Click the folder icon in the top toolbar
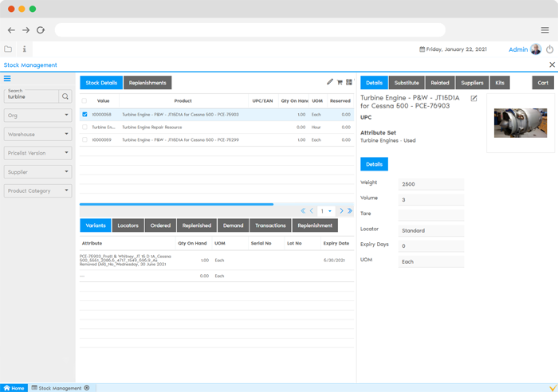Screen dimensions: 558x392 tap(9, 49)
